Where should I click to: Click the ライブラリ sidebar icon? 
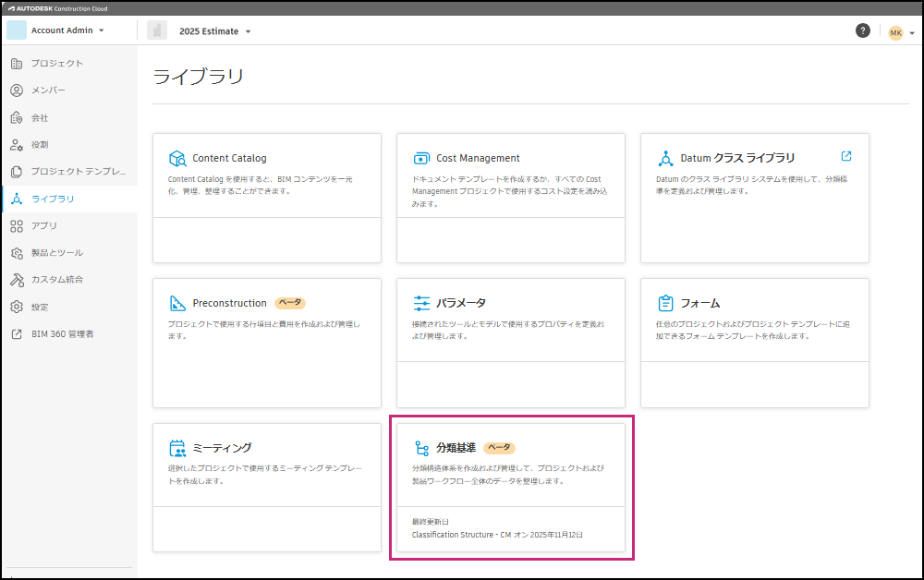pos(17,199)
